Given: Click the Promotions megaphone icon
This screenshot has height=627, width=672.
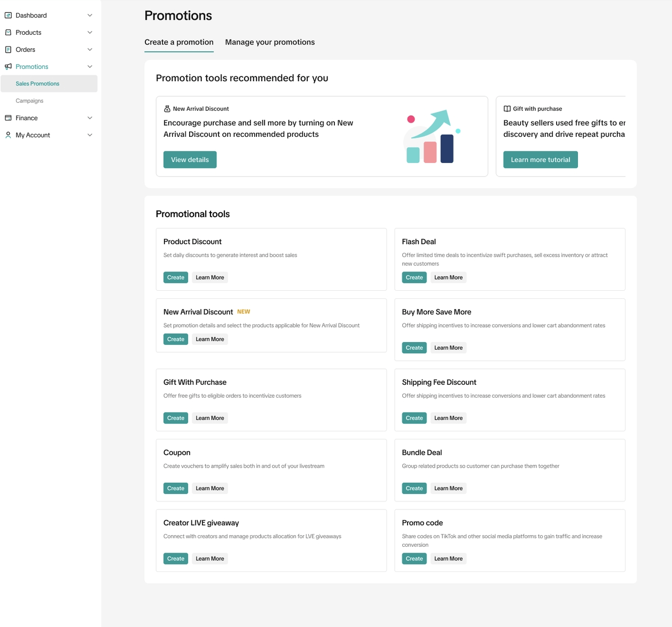Looking at the screenshot, I should coord(8,67).
